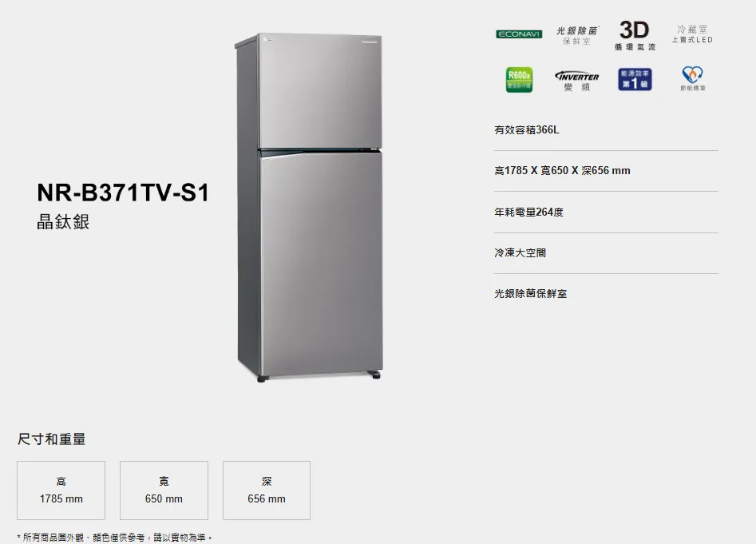Select the 節能標章 heart icon

click(x=693, y=78)
